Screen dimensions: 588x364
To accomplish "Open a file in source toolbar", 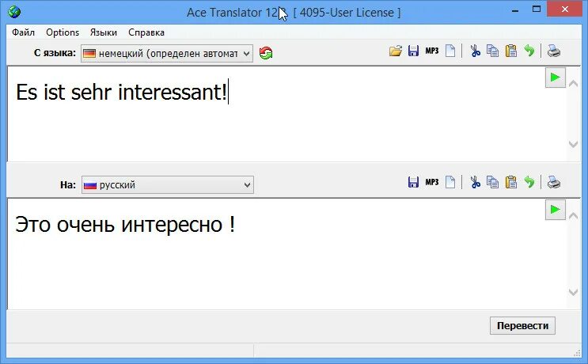I will click(395, 51).
